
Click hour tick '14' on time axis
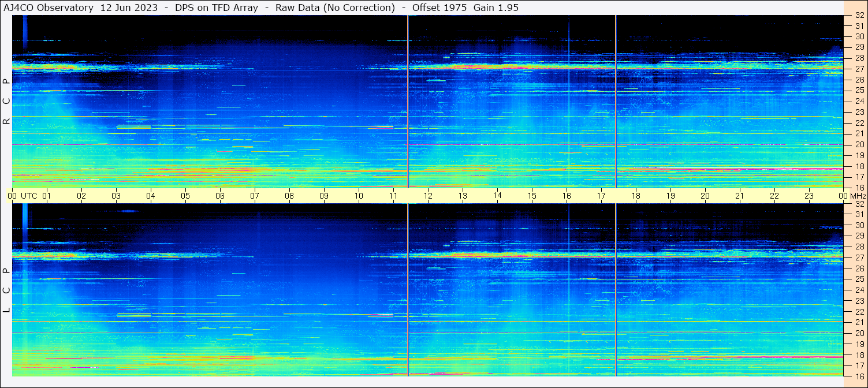tap(497, 196)
